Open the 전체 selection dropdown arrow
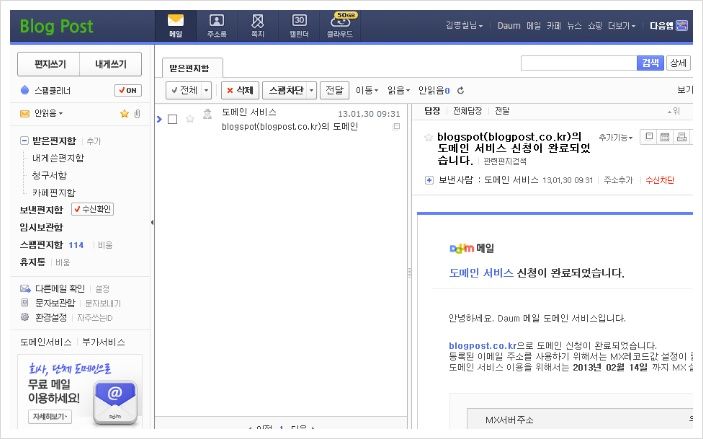Image resolution: width=703 pixels, height=439 pixels. coord(206,90)
